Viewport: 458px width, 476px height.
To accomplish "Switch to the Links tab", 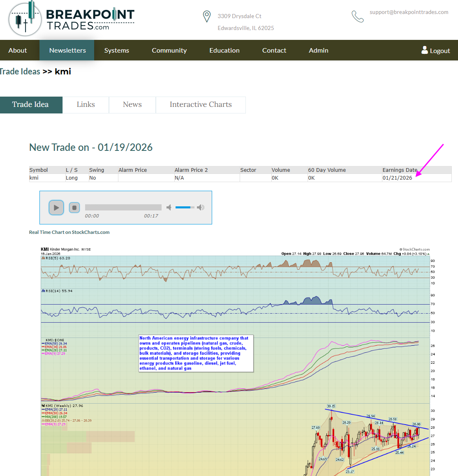I will (x=86, y=105).
